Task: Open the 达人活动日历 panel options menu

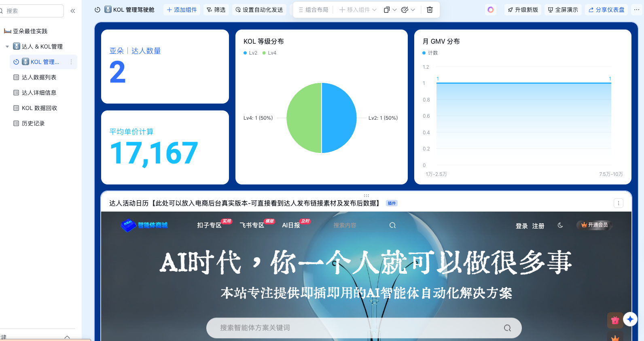Action: tap(619, 203)
